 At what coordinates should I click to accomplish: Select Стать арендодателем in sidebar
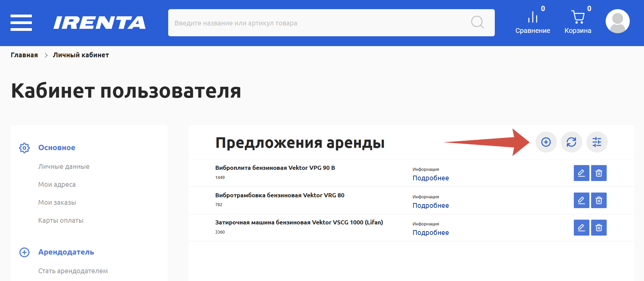pyautogui.click(x=73, y=271)
